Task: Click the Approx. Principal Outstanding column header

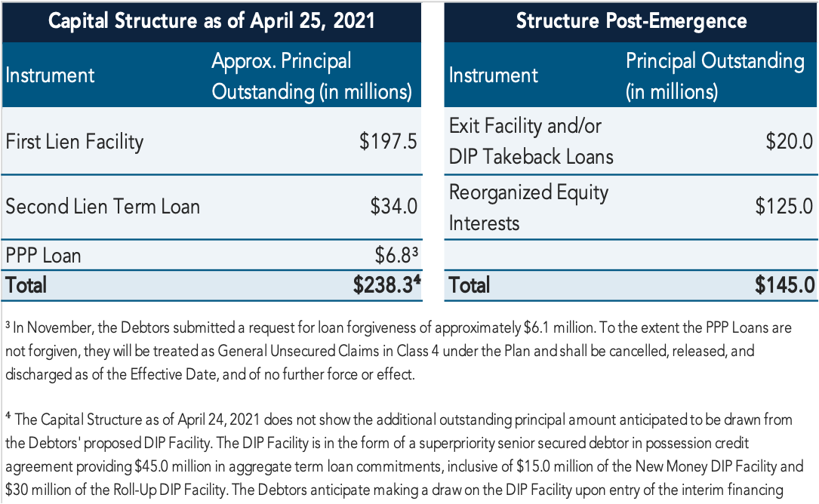Action: click(x=312, y=76)
